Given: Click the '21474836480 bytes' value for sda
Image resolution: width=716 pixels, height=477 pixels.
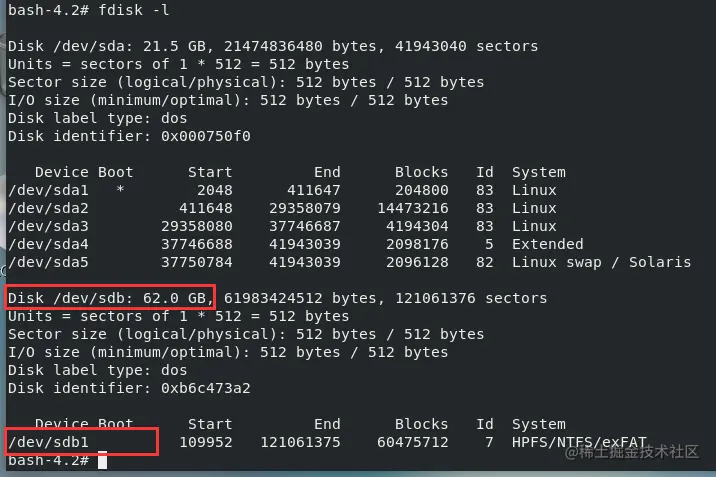Looking at the screenshot, I should click(x=300, y=46).
